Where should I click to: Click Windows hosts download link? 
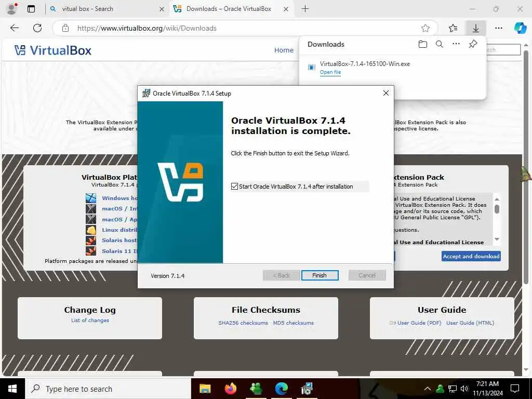(x=119, y=198)
